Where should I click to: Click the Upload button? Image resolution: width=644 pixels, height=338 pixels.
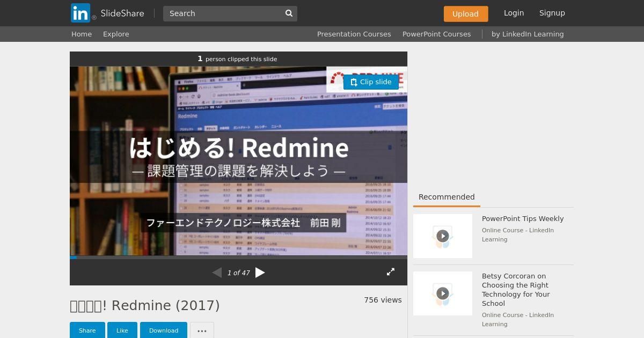click(x=466, y=14)
